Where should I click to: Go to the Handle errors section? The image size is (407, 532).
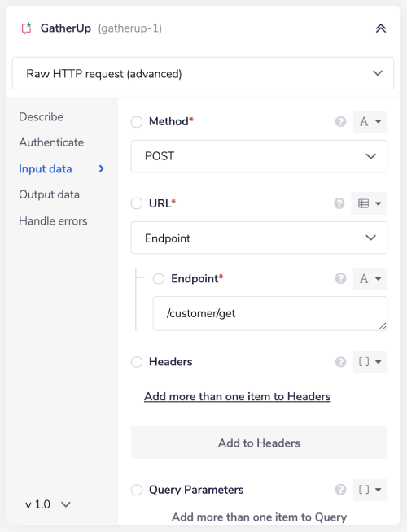[x=53, y=221]
